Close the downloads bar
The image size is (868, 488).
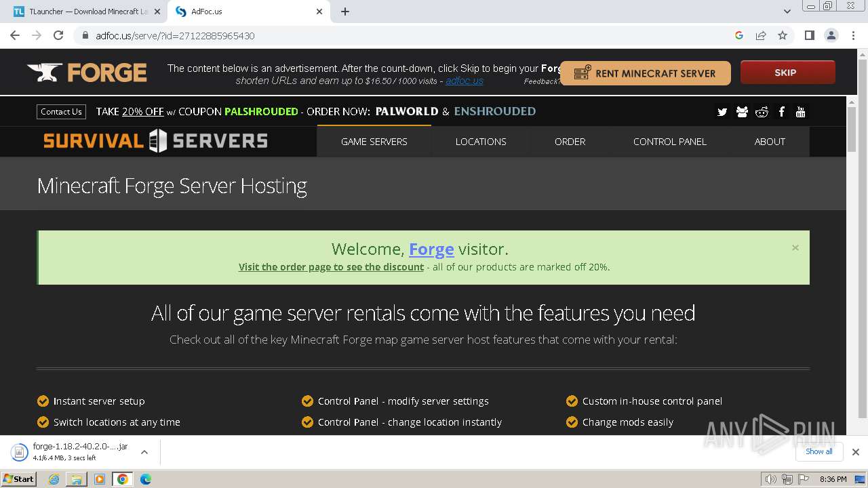point(856,452)
